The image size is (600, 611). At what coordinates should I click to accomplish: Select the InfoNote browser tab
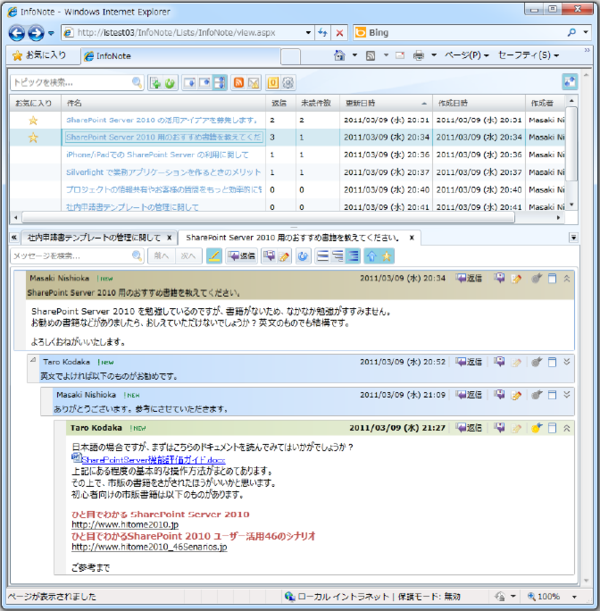[x=180, y=56]
